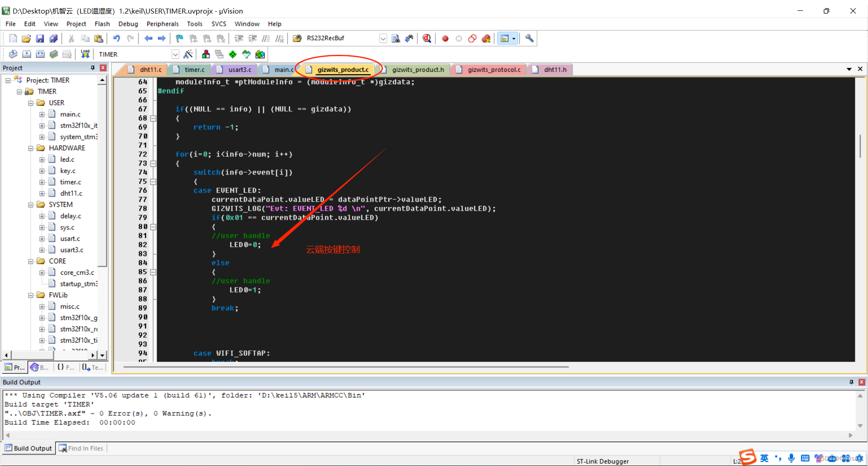Screen dimensions: 868x466
Task: Show the Find In Files output tab
Action: (x=81, y=448)
